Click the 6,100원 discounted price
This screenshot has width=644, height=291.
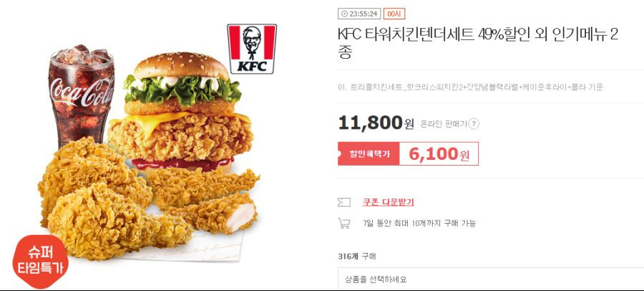439,154
